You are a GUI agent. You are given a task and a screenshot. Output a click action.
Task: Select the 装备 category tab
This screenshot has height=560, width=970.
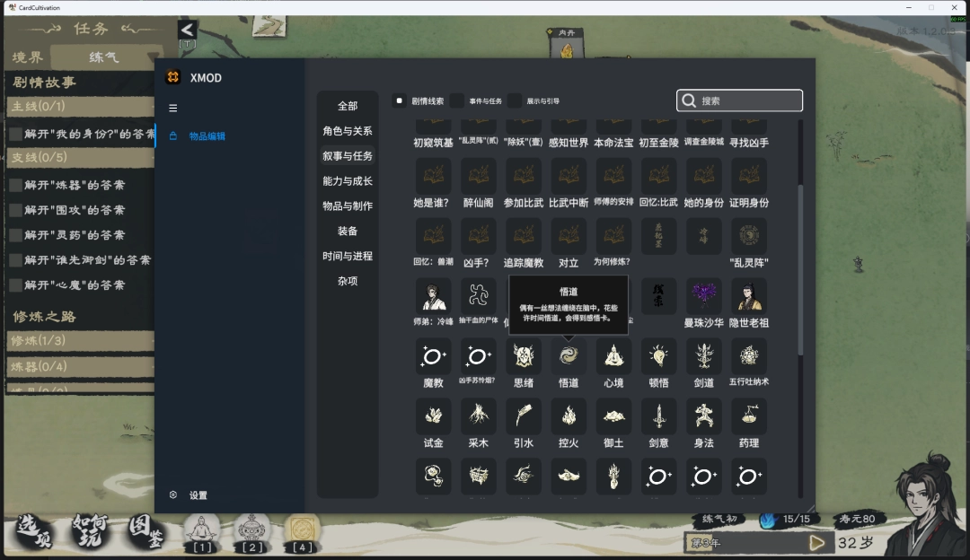coord(348,231)
